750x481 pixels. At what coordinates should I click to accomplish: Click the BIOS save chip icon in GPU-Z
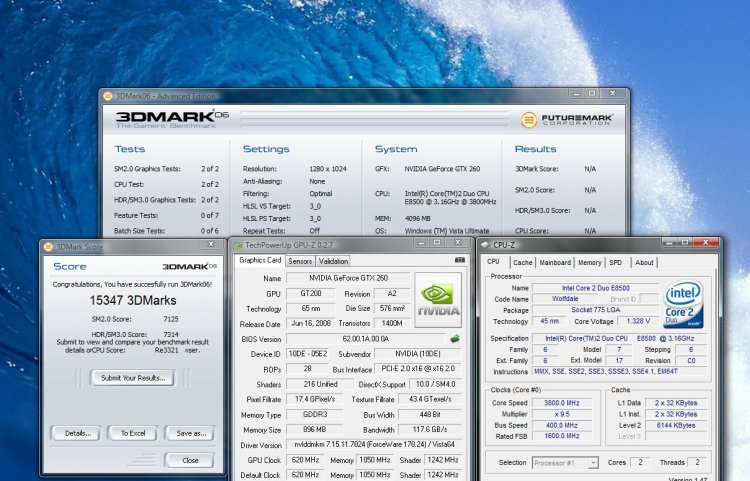pos(455,339)
